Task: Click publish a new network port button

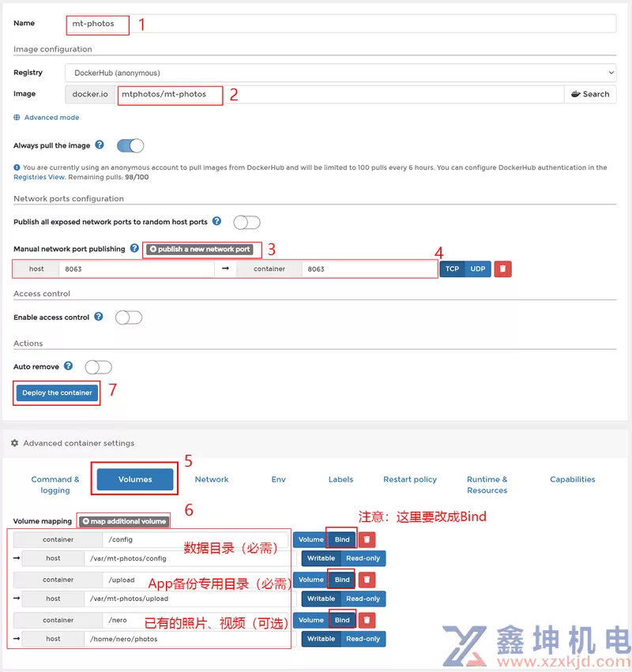Action: [199, 249]
